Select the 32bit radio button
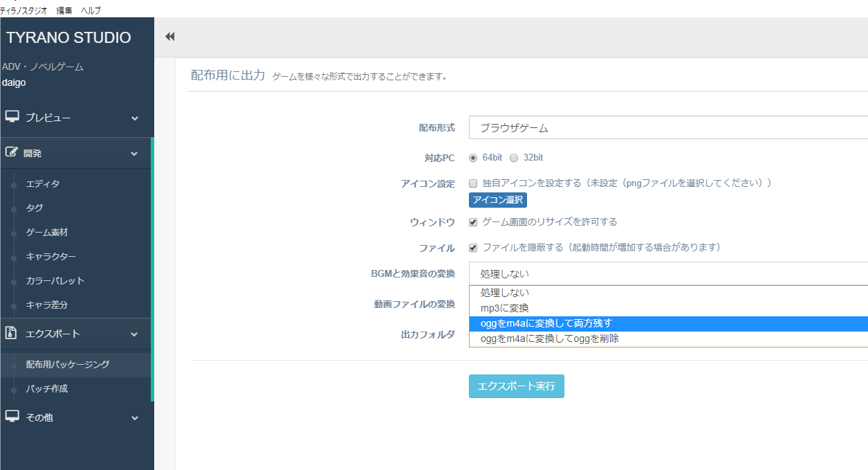The width and height of the screenshot is (868, 470). [514, 158]
